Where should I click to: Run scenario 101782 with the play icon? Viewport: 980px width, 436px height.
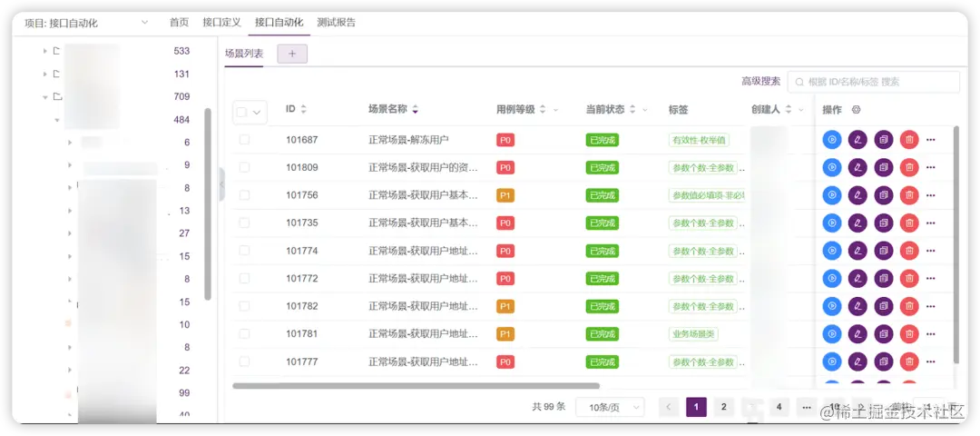[x=832, y=306]
